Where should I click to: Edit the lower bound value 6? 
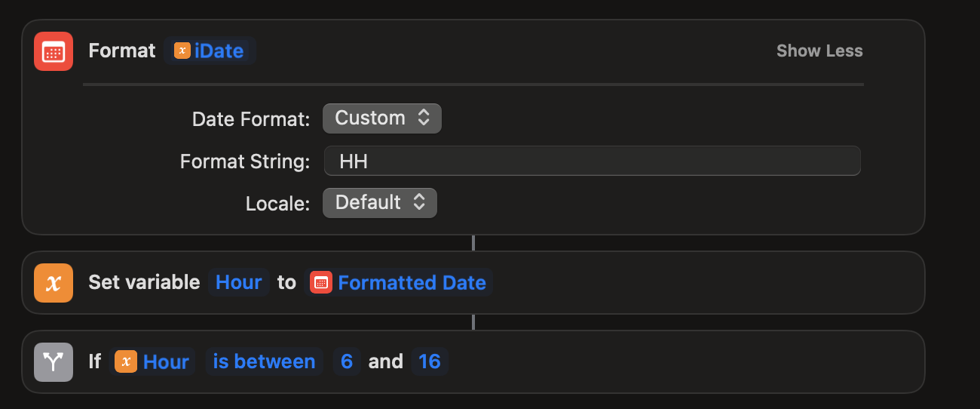(x=347, y=362)
